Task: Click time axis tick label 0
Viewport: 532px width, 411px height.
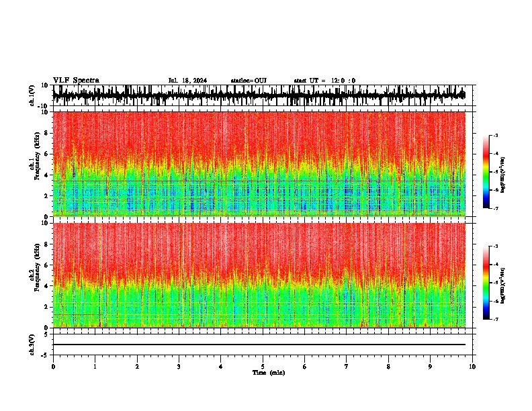Action: pos(53,367)
